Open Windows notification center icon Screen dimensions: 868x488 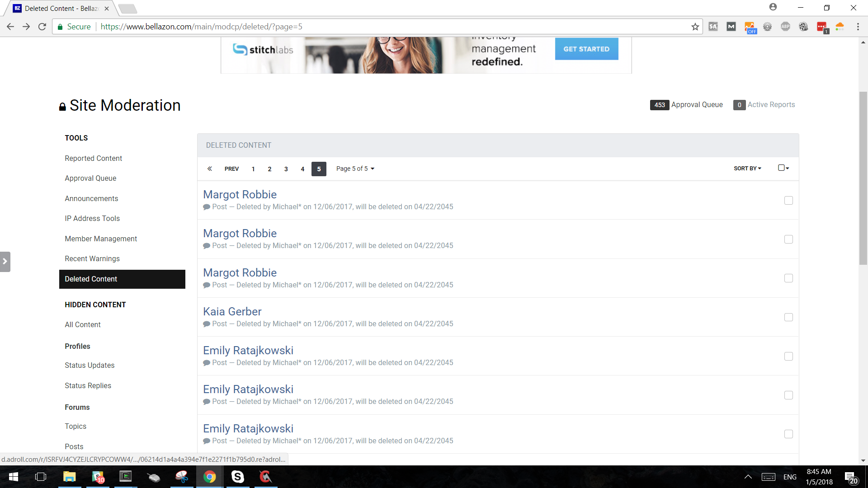(851, 477)
